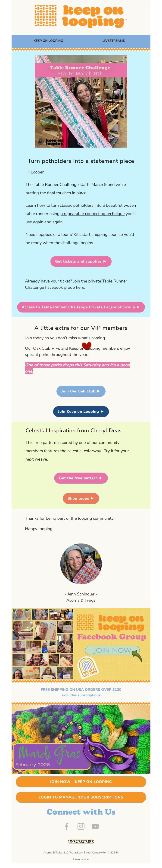The width and height of the screenshot is (162, 868).
Task: Get the free Celestial pattern
Action: click(x=81, y=478)
